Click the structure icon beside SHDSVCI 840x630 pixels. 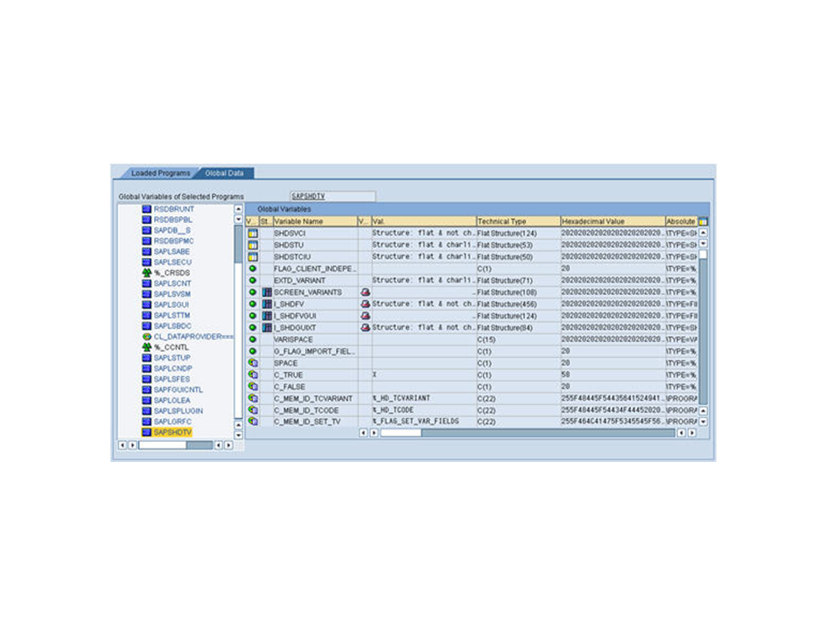(252, 234)
